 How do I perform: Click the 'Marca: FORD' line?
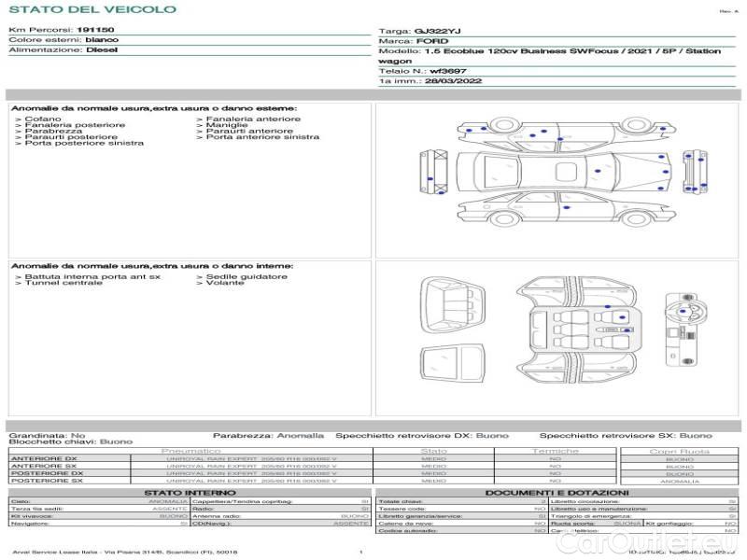pos(414,41)
